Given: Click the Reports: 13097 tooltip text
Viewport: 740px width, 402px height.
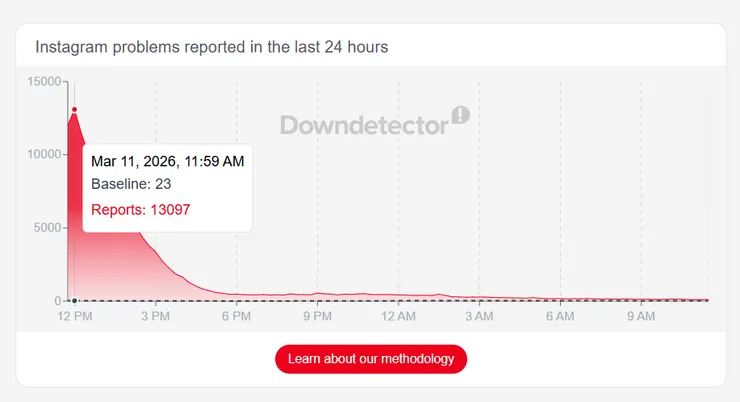Looking at the screenshot, I should pyautogui.click(x=140, y=209).
